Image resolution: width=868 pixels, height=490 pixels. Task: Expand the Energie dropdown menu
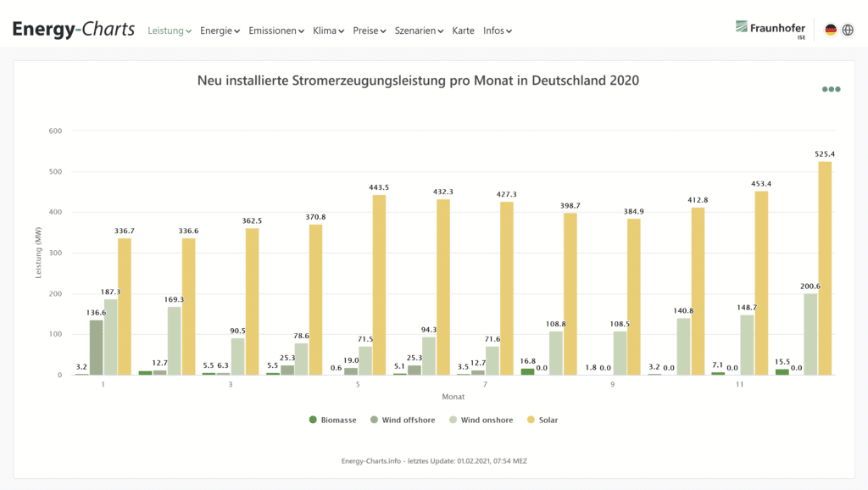(220, 31)
